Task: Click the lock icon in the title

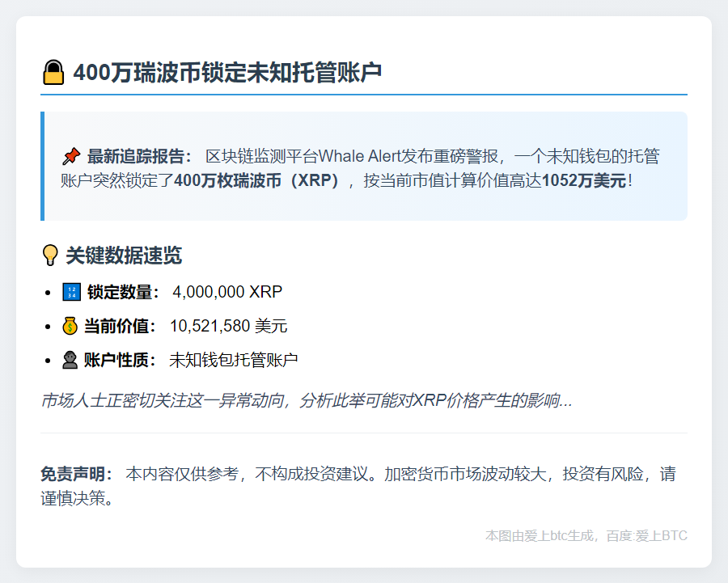Action: coord(52,72)
